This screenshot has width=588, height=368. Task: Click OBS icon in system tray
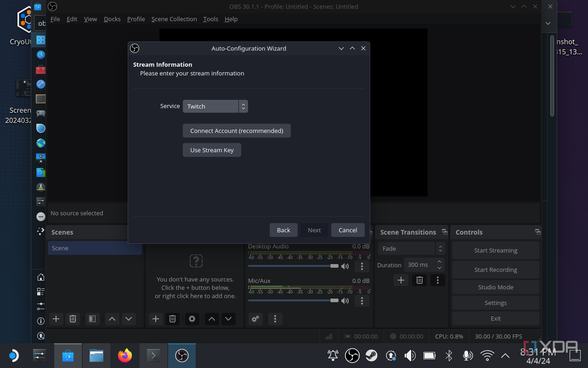tap(352, 356)
